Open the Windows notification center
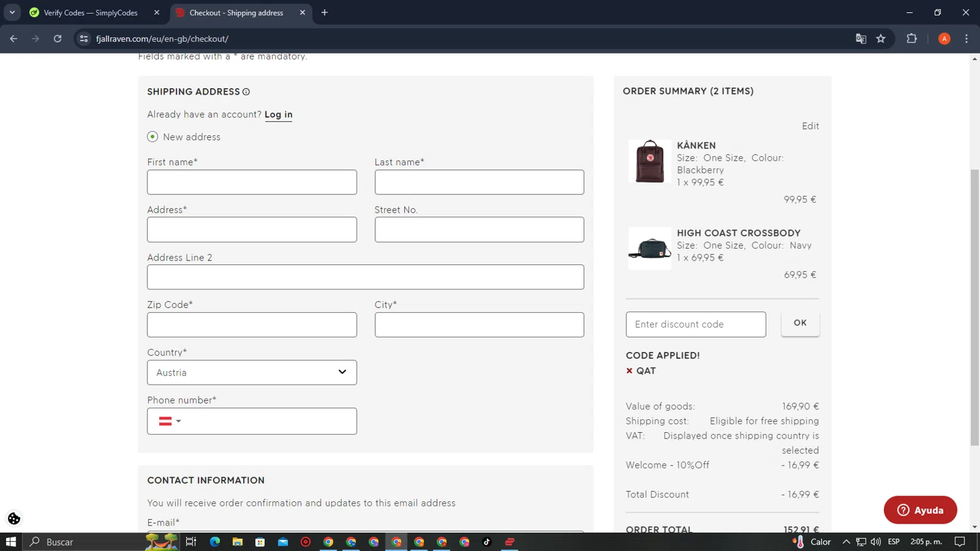This screenshot has width=980, height=551. 960,542
